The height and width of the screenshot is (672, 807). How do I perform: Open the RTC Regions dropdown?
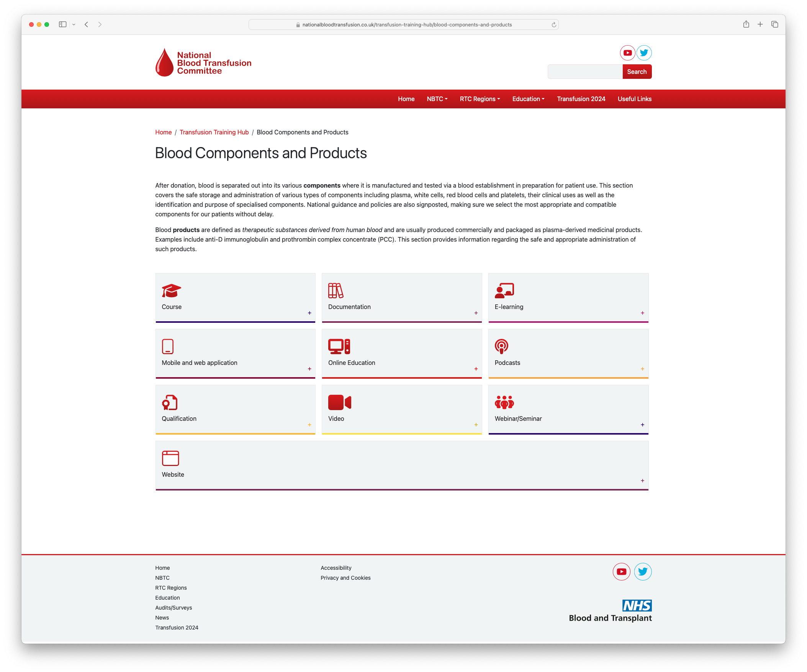(x=480, y=99)
